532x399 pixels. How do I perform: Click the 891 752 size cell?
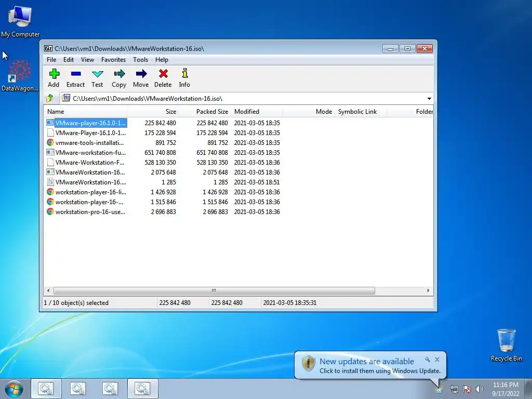[x=166, y=142]
